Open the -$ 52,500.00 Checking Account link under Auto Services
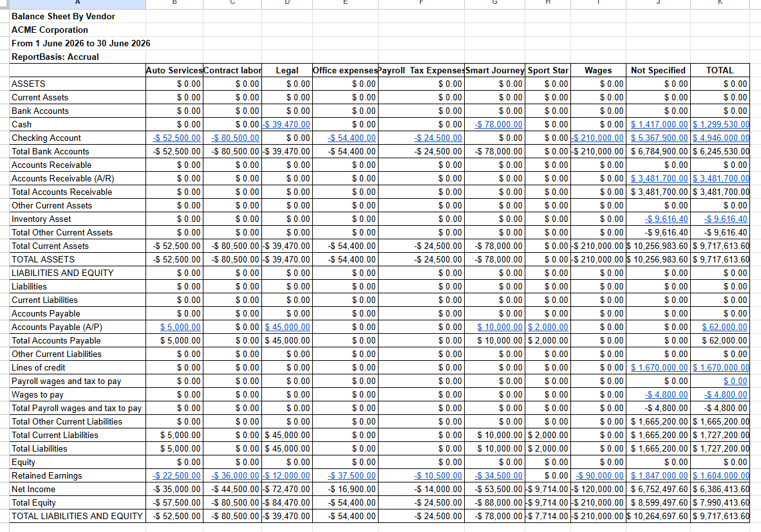Image resolution: width=761 pixels, height=532 pixels. 176,138
